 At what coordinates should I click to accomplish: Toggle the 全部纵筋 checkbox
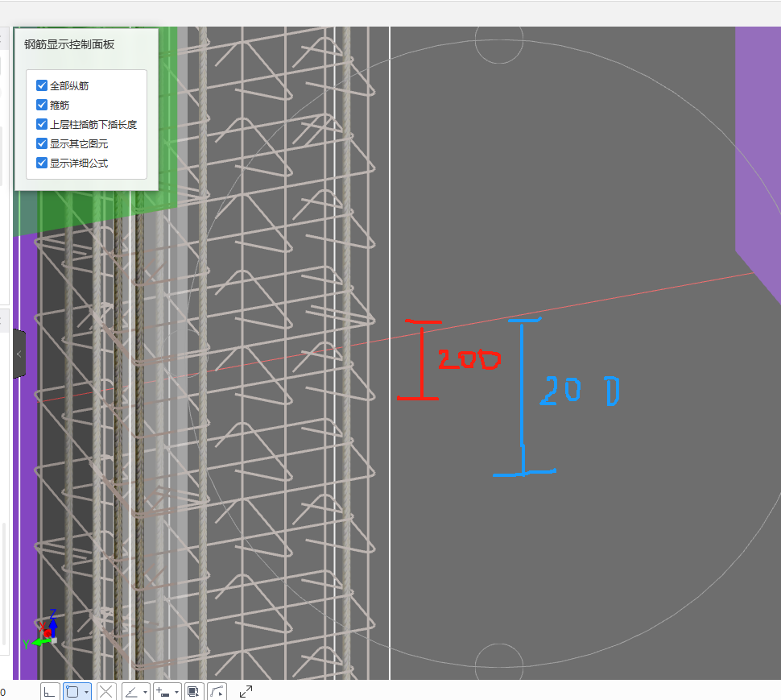(x=42, y=85)
